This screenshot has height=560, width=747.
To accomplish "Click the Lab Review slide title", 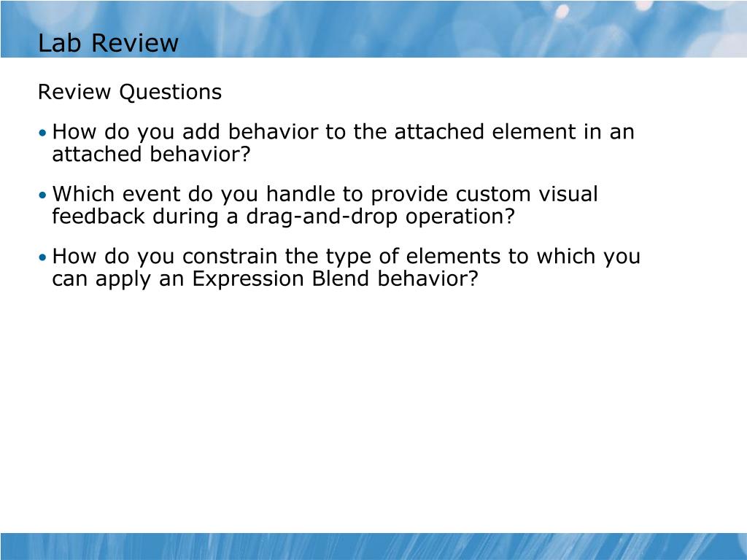I will (108, 43).
